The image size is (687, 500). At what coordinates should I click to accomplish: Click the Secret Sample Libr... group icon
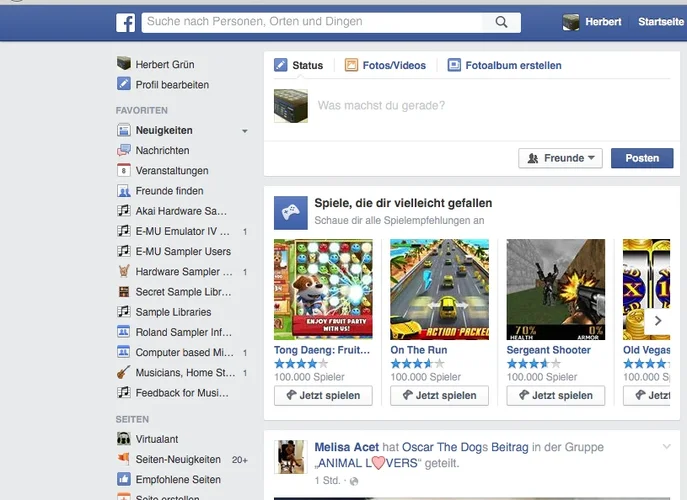click(x=124, y=291)
